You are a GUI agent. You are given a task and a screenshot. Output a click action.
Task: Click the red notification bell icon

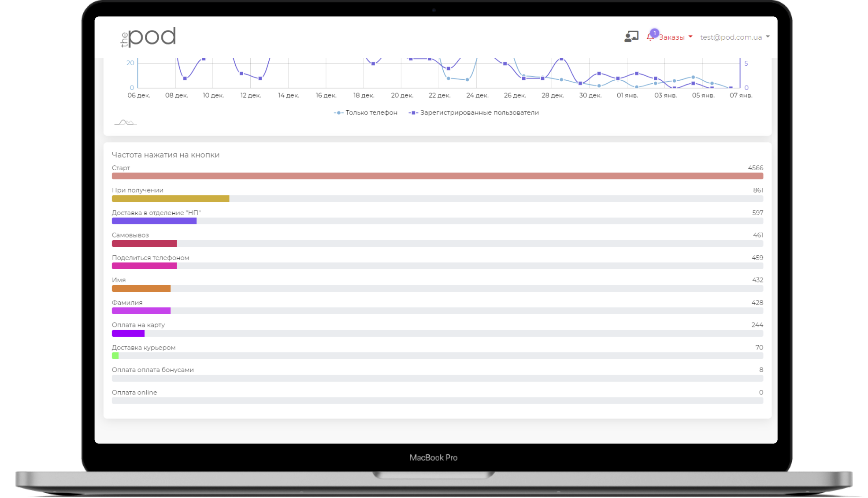[650, 37]
